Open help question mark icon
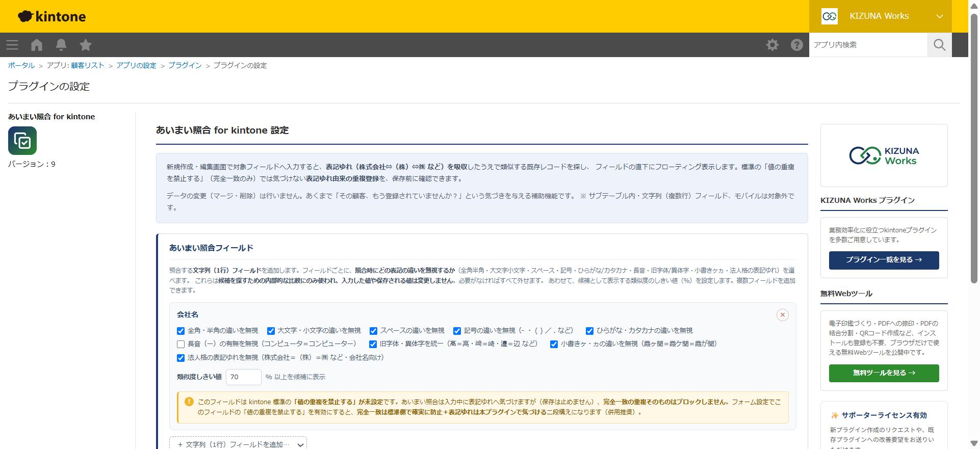 pyautogui.click(x=797, y=45)
